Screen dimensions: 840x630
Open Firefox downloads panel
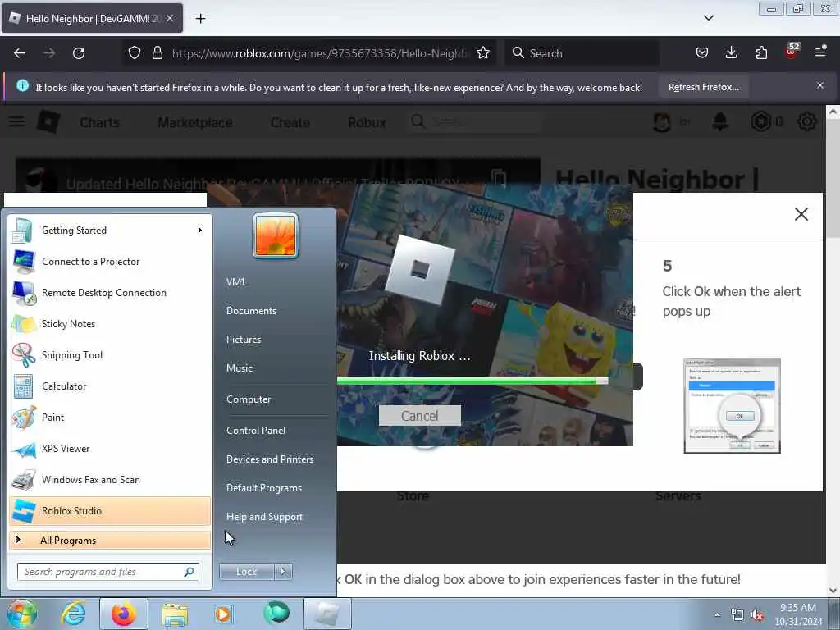(x=731, y=52)
